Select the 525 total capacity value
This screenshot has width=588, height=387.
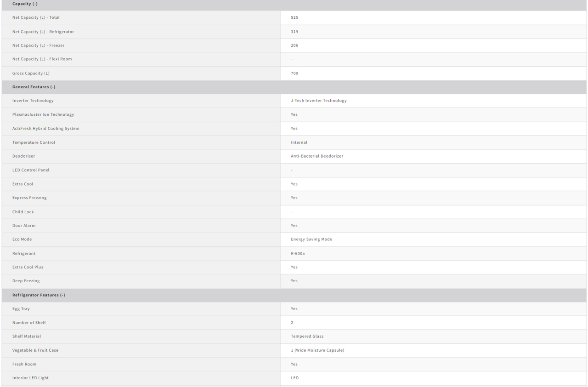click(x=294, y=17)
